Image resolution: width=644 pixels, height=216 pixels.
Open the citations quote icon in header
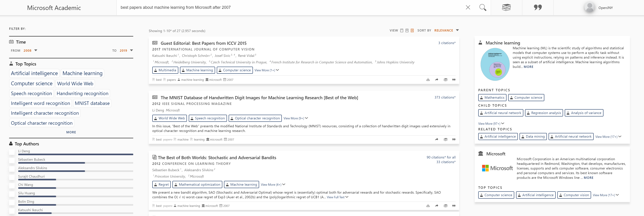pyautogui.click(x=538, y=8)
